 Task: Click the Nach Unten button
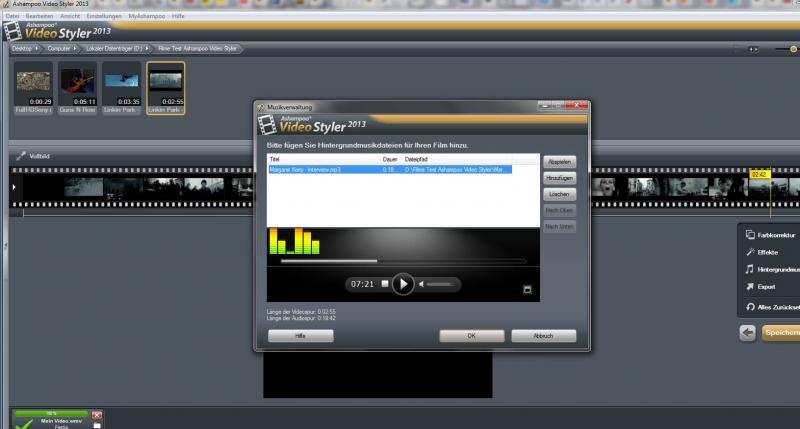point(559,226)
